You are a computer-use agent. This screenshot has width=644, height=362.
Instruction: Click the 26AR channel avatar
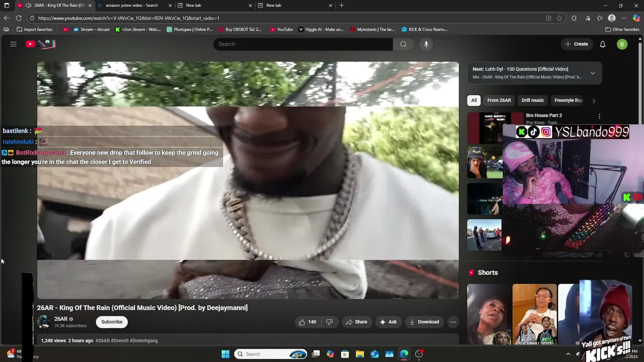[x=44, y=322]
